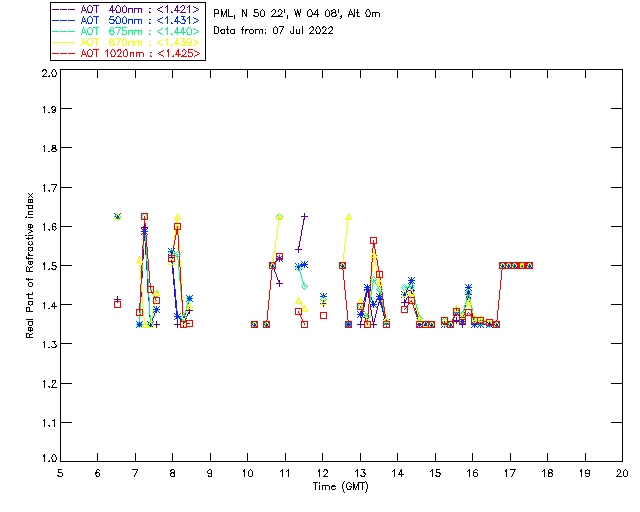Click the AOT 675nm legend entry
Viewport: 640px width, 512px height.
127,31
